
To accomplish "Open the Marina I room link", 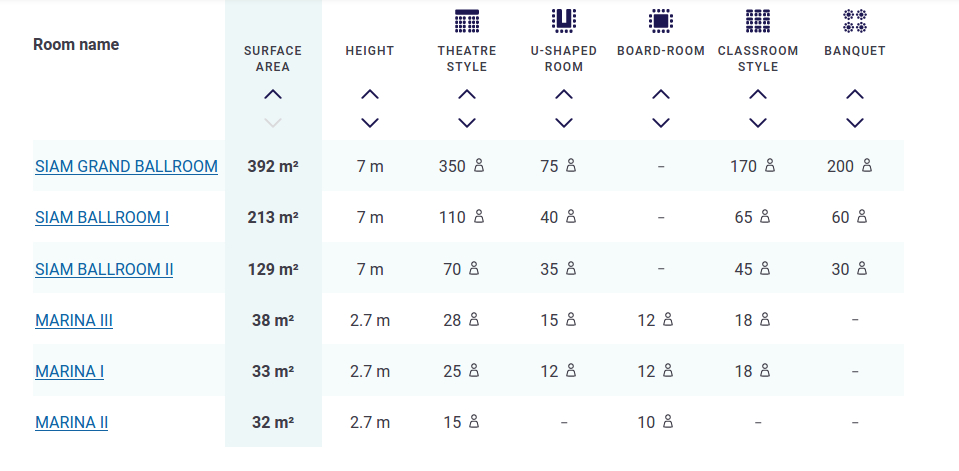I will click(x=70, y=371).
